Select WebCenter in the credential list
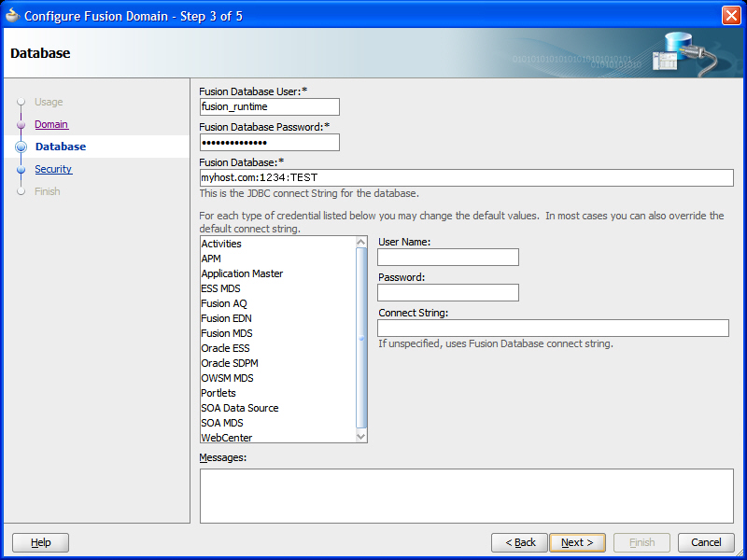Image resolution: width=747 pixels, height=560 pixels. [x=278, y=437]
